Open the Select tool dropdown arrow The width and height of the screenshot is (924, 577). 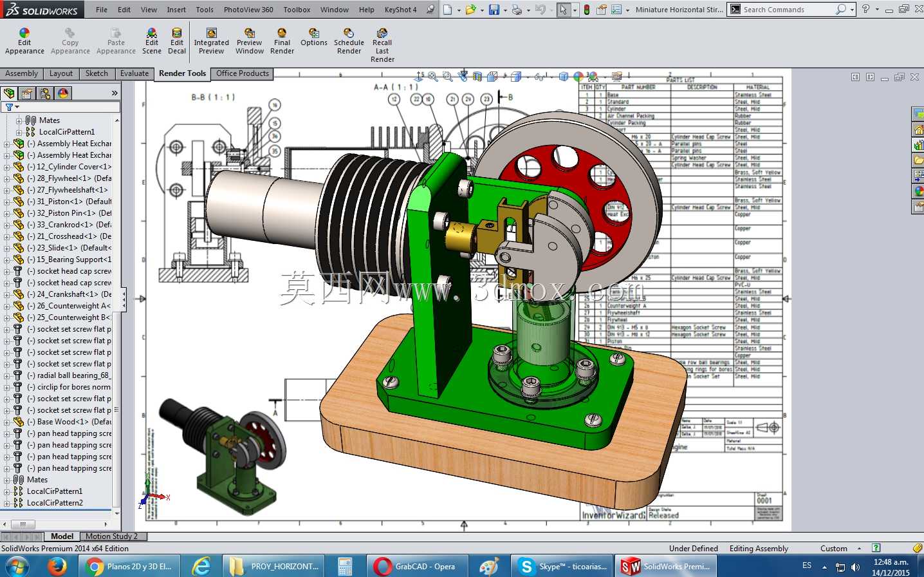[x=575, y=10]
